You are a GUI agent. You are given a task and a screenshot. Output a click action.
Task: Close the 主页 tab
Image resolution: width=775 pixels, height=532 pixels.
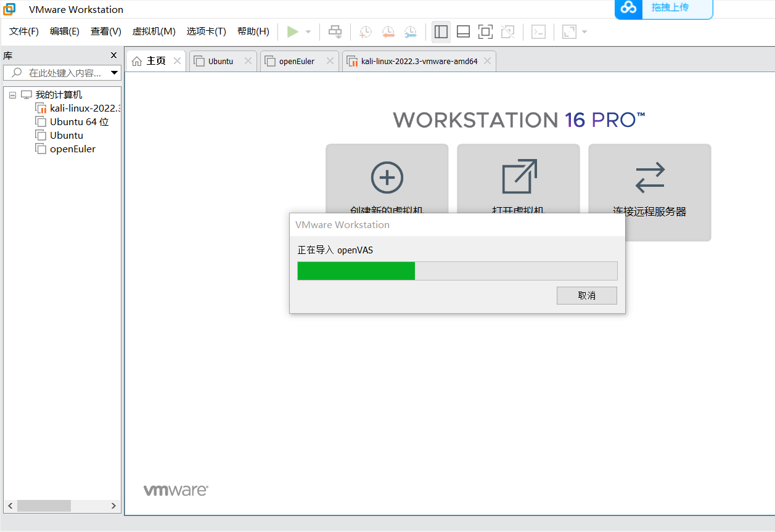tap(177, 61)
